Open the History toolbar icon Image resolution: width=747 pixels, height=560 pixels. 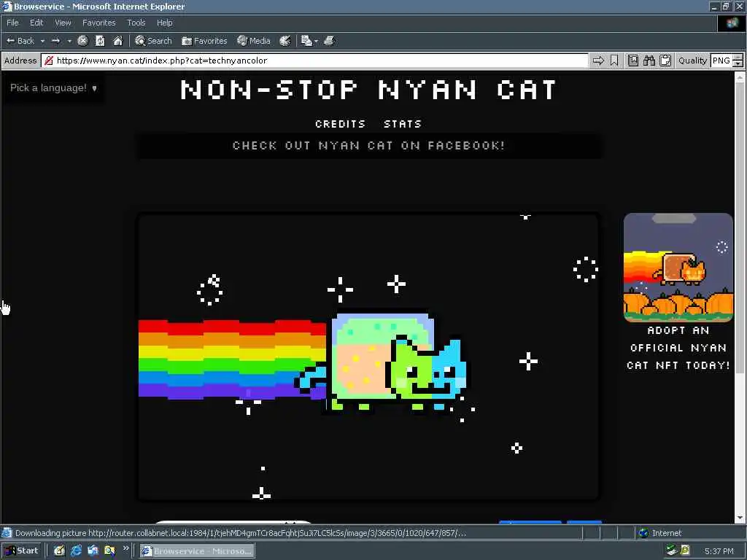pos(285,41)
